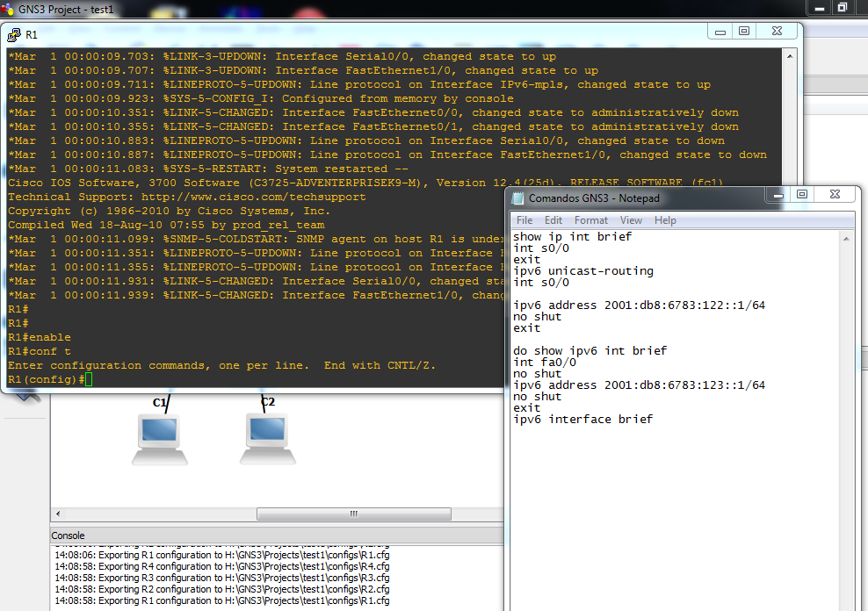Open Notepad Help menu
This screenshot has height=611, width=868.
pos(665,220)
